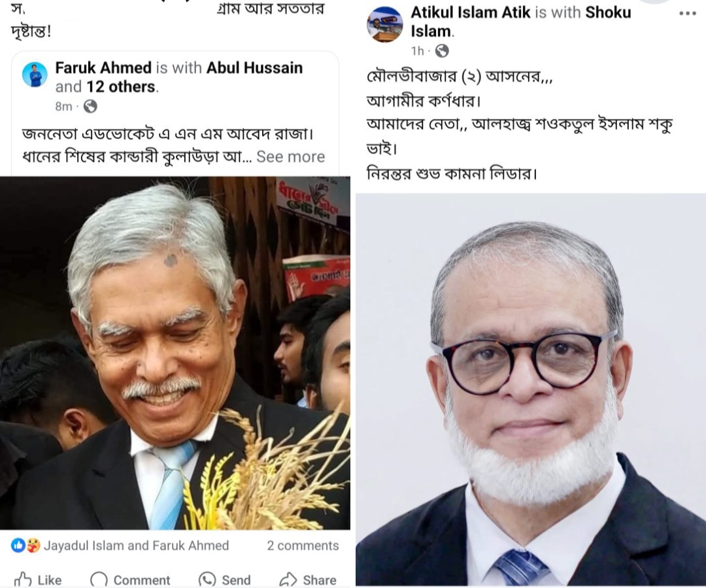Click the globe privacy icon beside 1h

pos(442,51)
